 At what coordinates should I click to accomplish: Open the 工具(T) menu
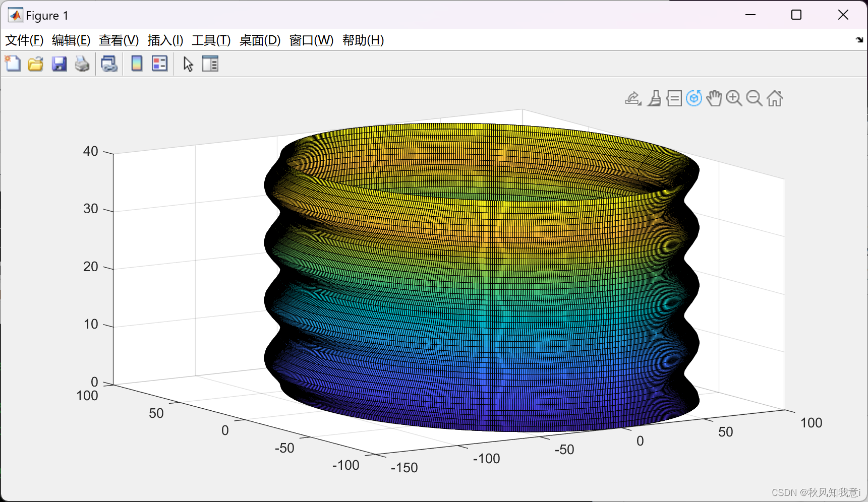click(x=211, y=40)
